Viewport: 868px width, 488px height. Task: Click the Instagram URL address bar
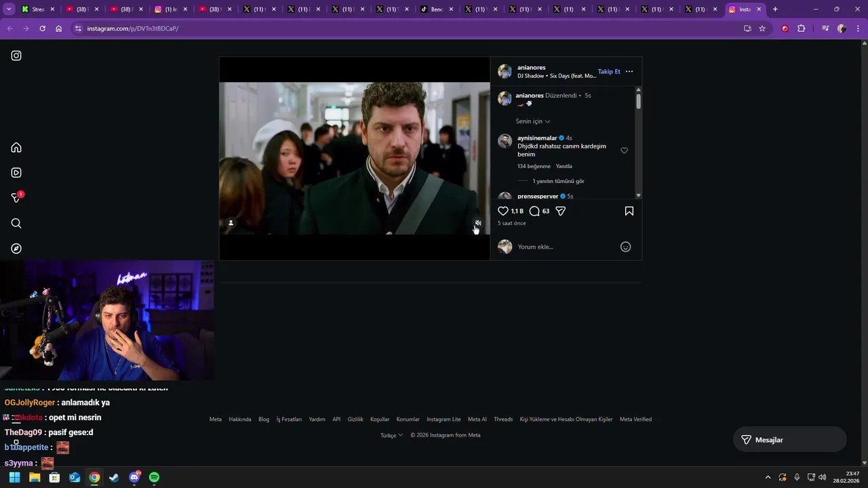[407, 28]
